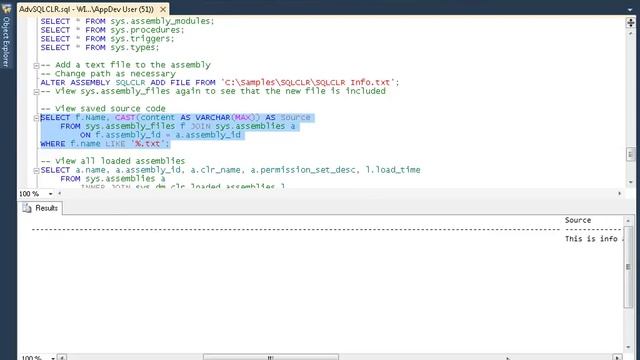Click the 'C:\Samples\SQLCLR\SQLCLR Info.txt' path string
Screen dimensions: 640x360
(308, 82)
